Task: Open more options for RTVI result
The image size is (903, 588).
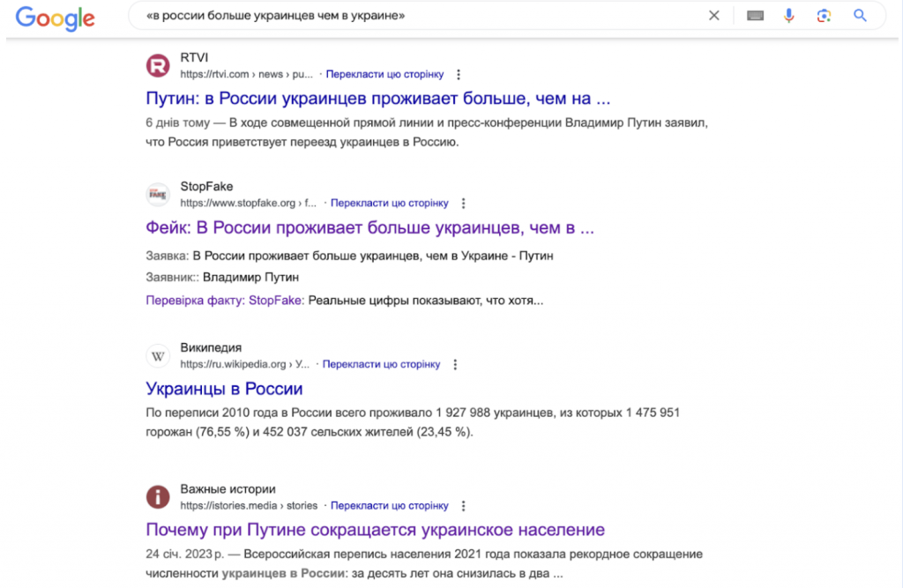Action: [x=459, y=75]
